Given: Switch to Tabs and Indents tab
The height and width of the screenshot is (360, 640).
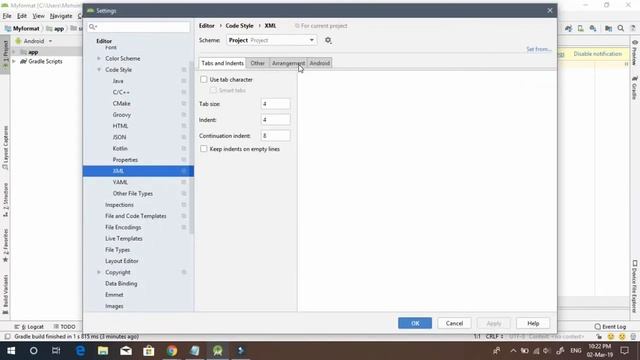Looking at the screenshot, I should [222, 63].
